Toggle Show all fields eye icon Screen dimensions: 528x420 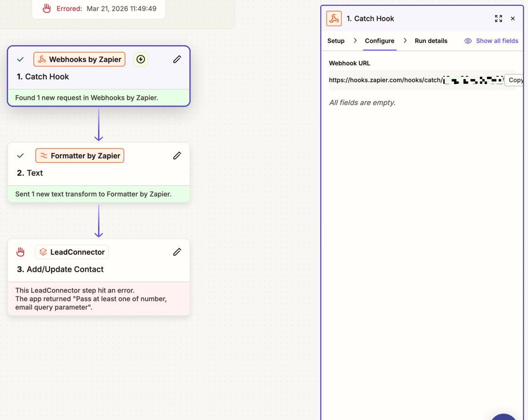point(468,41)
